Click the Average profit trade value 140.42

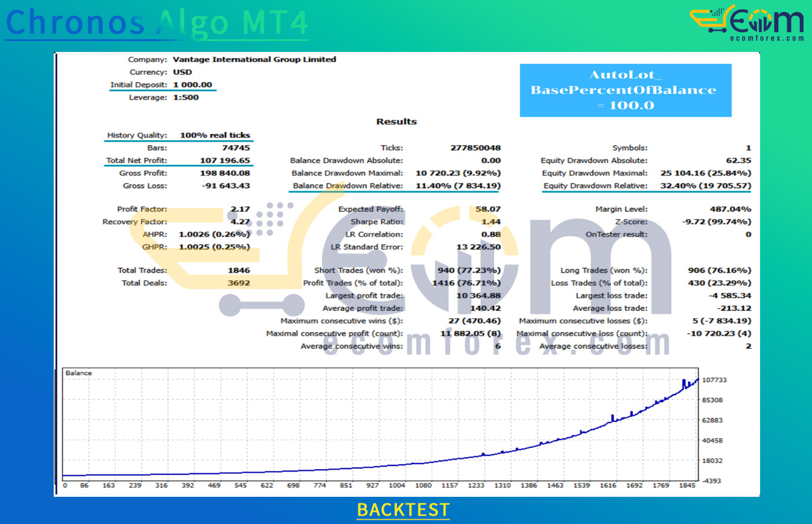(x=486, y=309)
